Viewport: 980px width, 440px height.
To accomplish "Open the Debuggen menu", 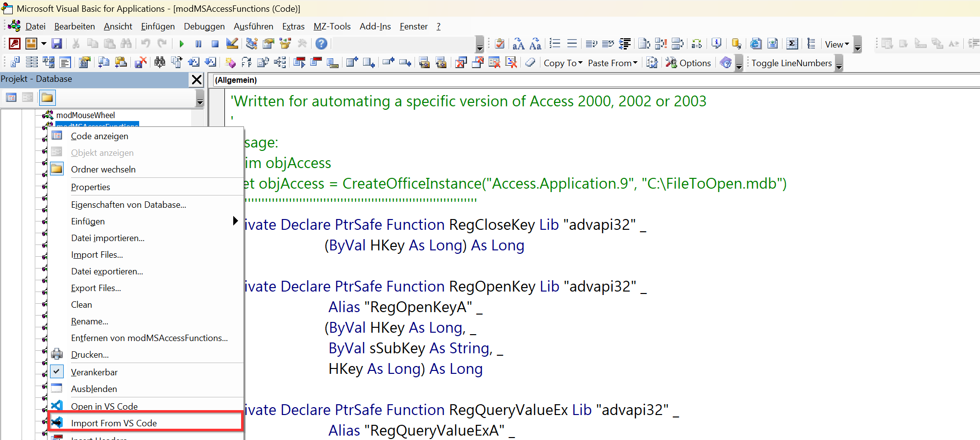I will 204,26.
